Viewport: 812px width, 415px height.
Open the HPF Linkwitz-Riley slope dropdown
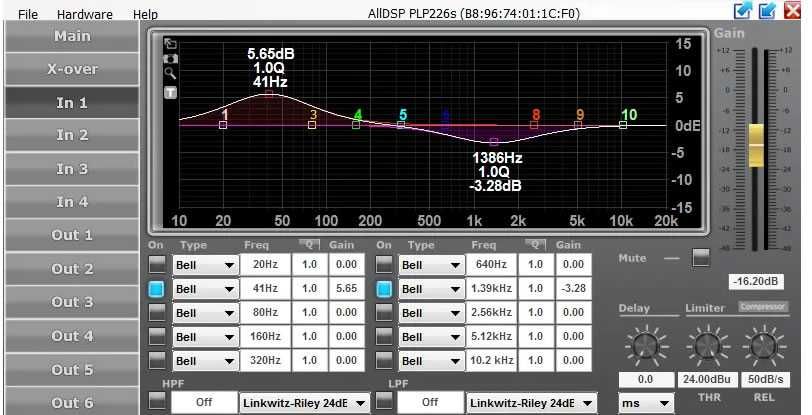304,403
